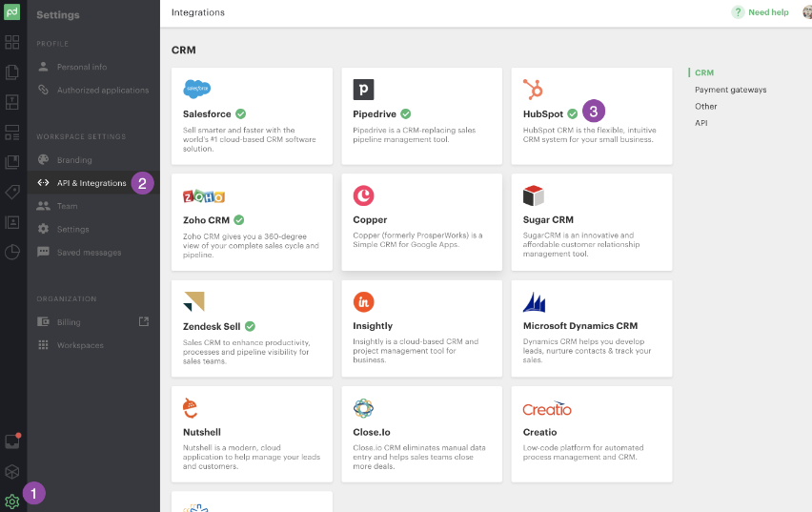Click the Insightly logo

pyautogui.click(x=363, y=302)
